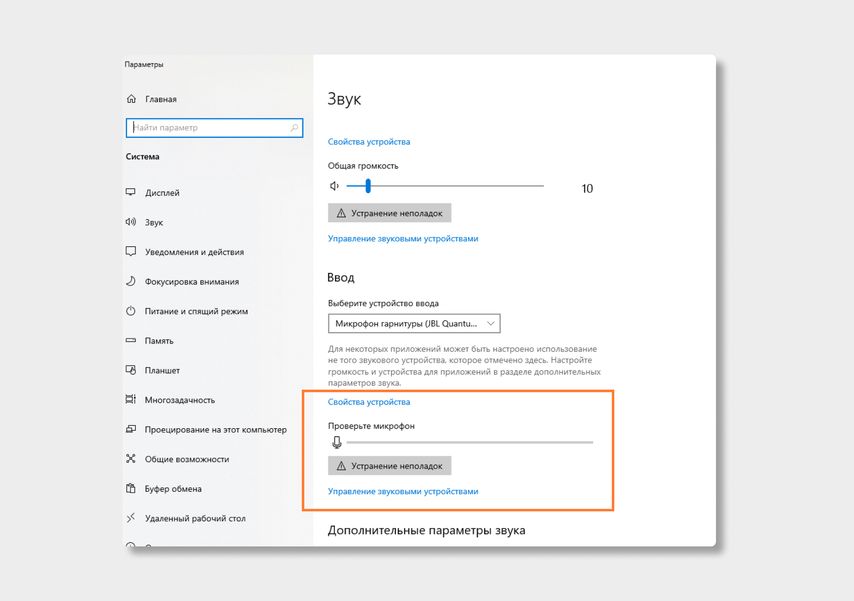Click the Focus assist moon icon

[x=131, y=281]
